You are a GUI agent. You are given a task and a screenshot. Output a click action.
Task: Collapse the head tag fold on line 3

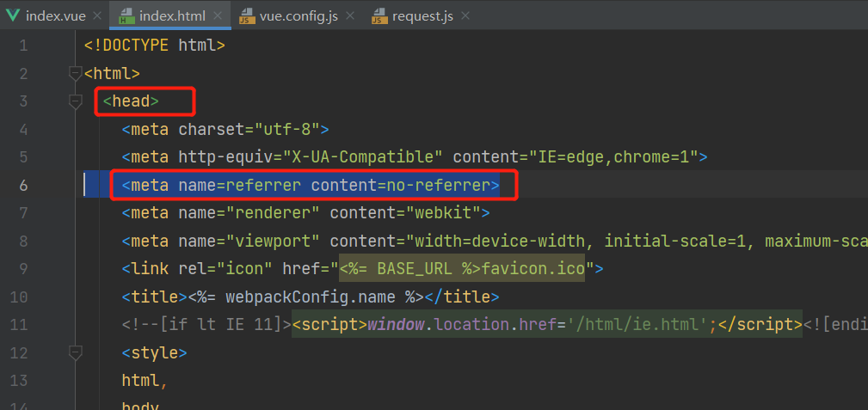point(75,101)
